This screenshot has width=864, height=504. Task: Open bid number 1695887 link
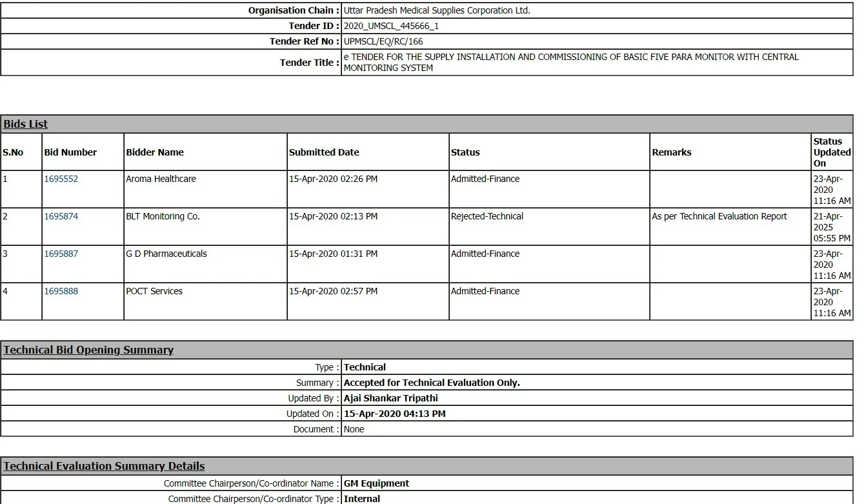[61, 254]
